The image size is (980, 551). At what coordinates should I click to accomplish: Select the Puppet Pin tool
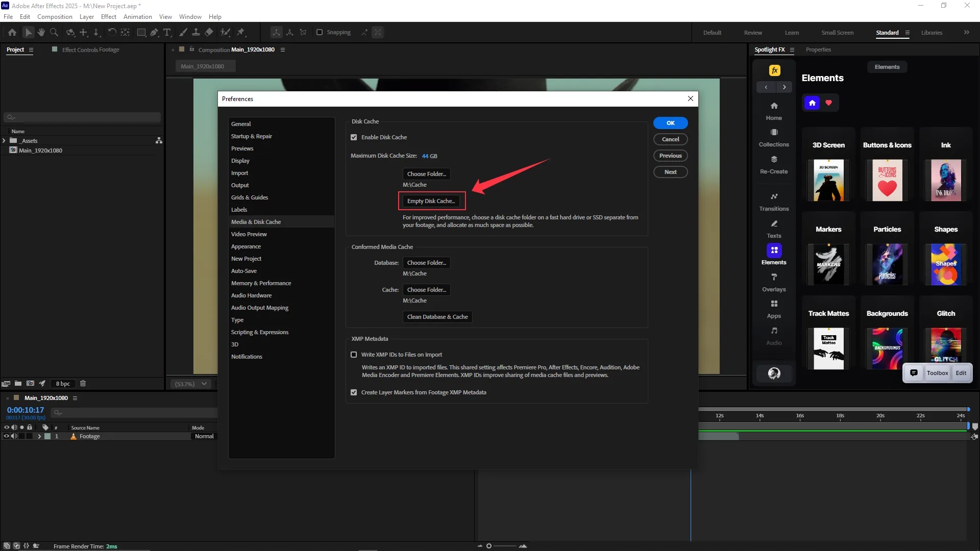(x=241, y=32)
